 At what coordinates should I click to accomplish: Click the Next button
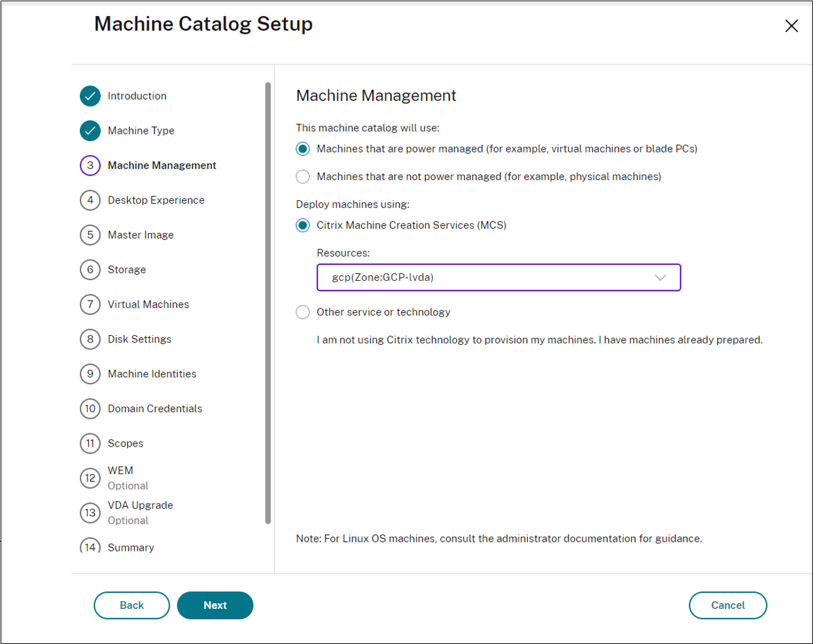coord(215,605)
